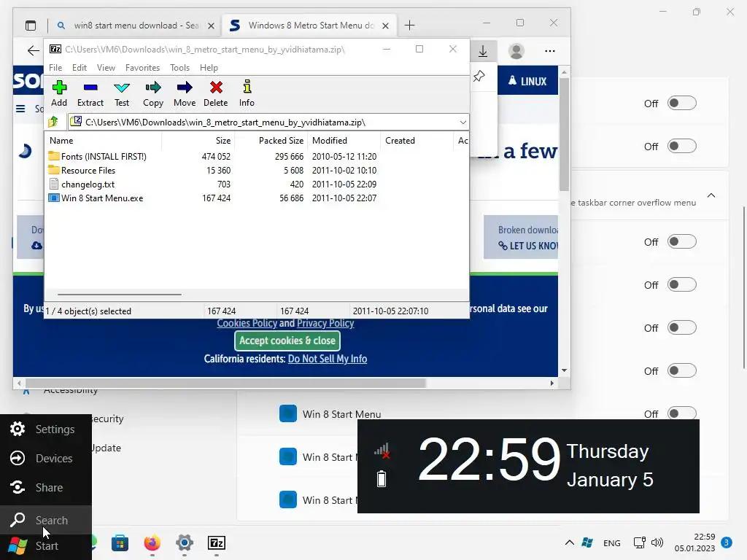Click the LINUX button on Softpedia header

pyautogui.click(x=527, y=81)
